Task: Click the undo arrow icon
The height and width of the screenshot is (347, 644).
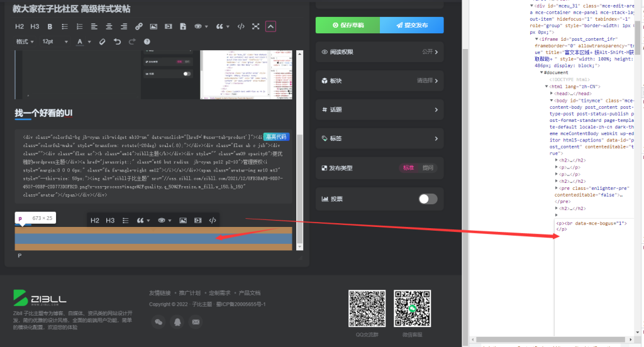Action: pos(117,41)
